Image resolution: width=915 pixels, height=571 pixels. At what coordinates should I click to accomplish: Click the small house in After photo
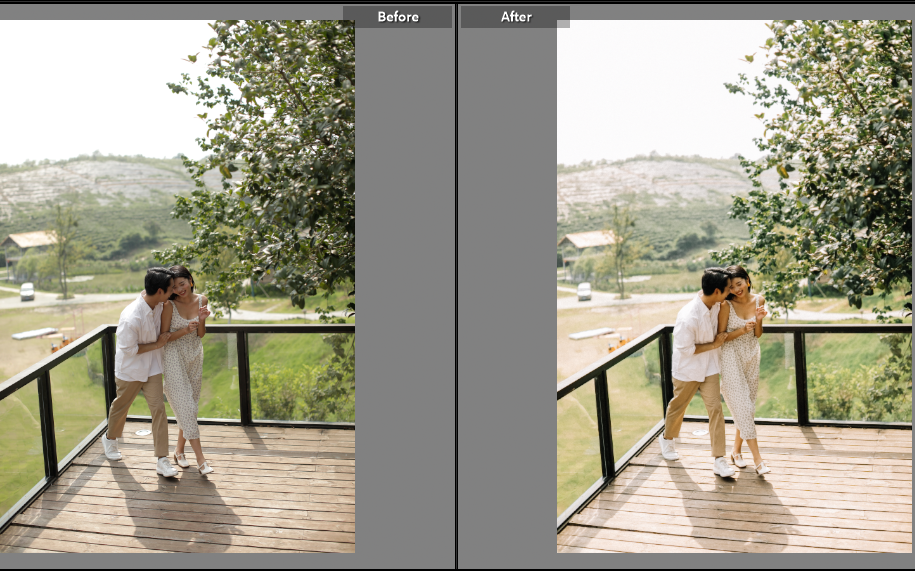(586, 241)
